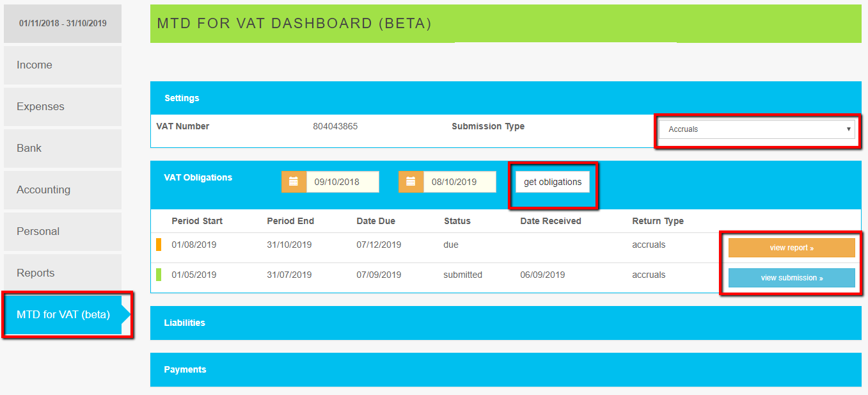Expand the Liabilities section
This screenshot has width=868, height=395.
(x=506, y=323)
